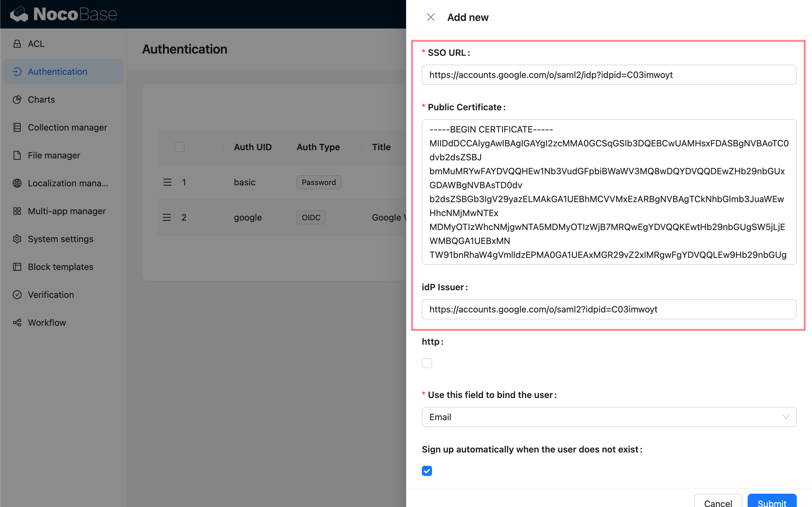Click the Workflow icon in sidebar
This screenshot has width=812, height=507.
[17, 323]
